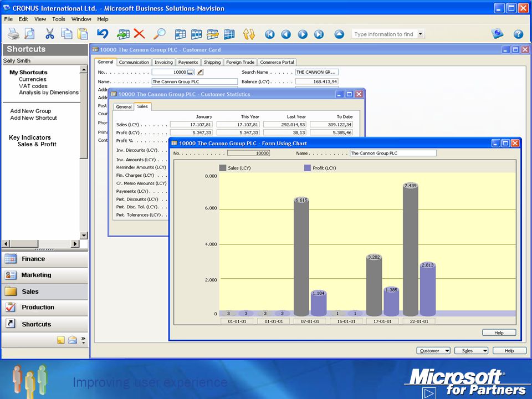Open Sales section in navigation pane
Screen dimensions: 532x399
coord(44,291)
